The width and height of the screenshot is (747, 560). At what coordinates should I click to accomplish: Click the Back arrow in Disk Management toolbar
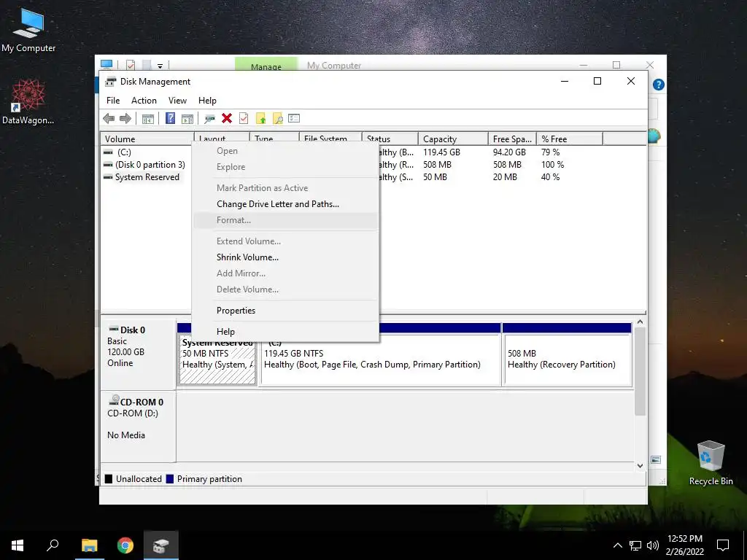109,119
